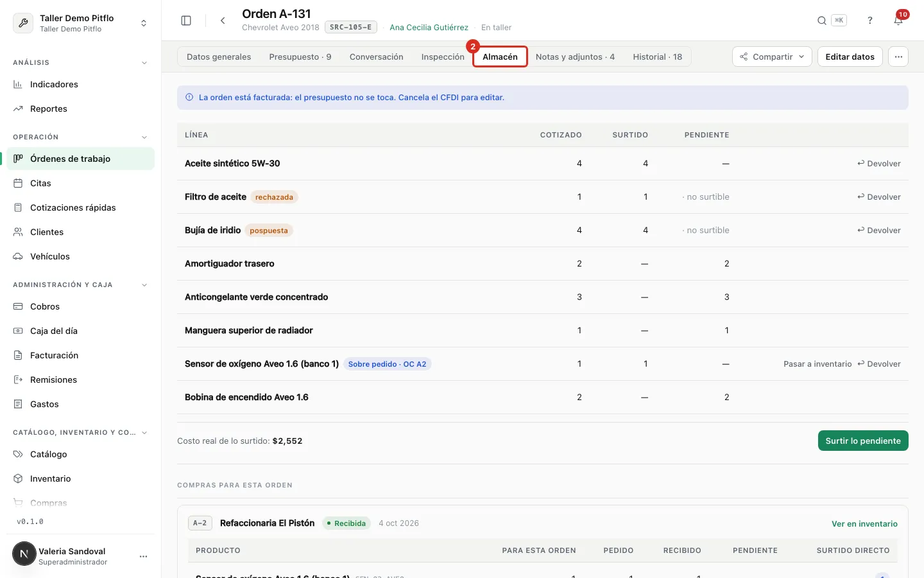Click the Remisiones icon in sidebar

18,380
